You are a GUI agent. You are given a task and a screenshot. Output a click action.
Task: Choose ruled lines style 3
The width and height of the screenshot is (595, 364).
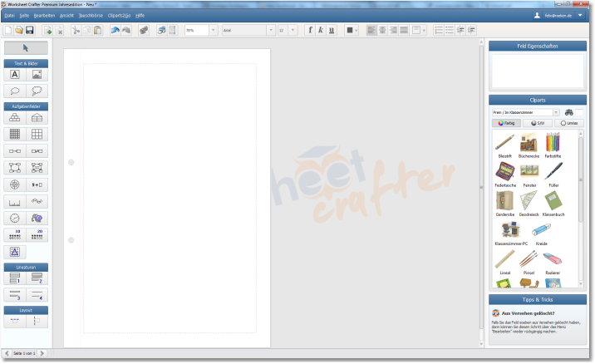[15, 295]
